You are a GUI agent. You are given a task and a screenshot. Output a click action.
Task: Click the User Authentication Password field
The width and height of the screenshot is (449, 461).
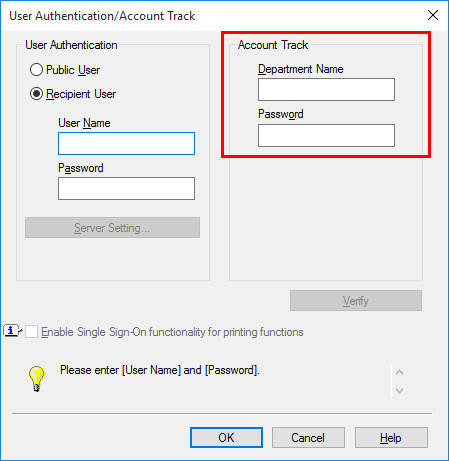point(126,188)
